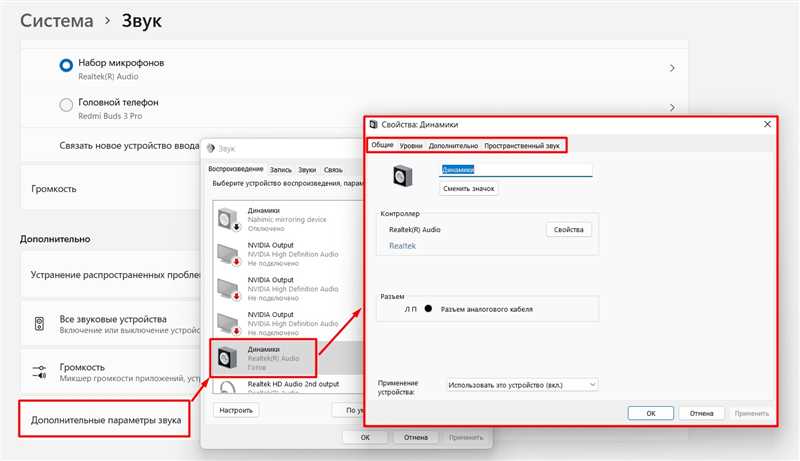Select NVIDIA High Definition Audio first entry text
The image size is (800, 461).
(x=293, y=254)
